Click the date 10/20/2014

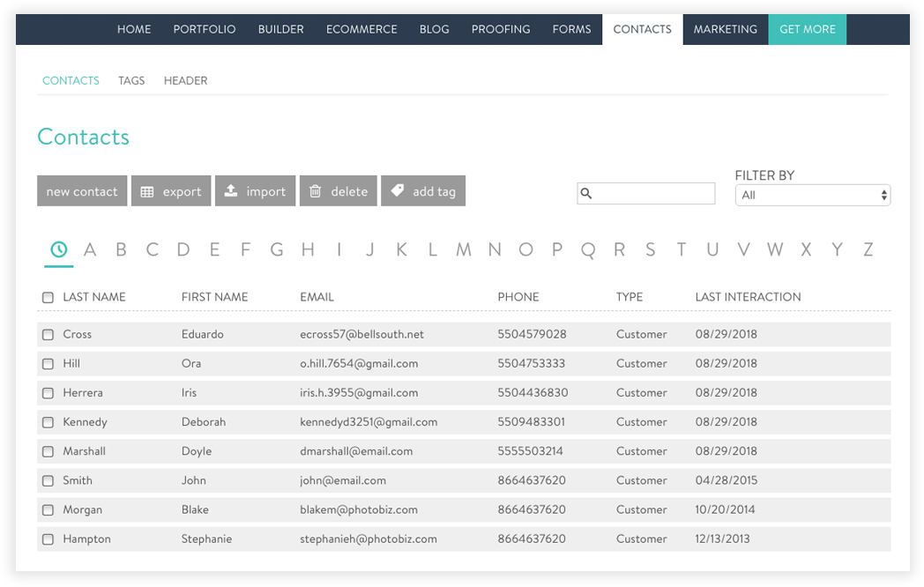coord(725,509)
